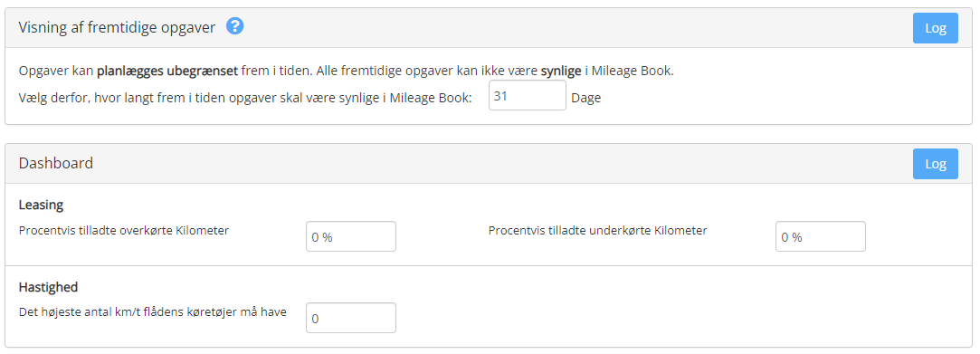Select the underkørte Kilometer percentage field
980x354 pixels.
click(820, 236)
